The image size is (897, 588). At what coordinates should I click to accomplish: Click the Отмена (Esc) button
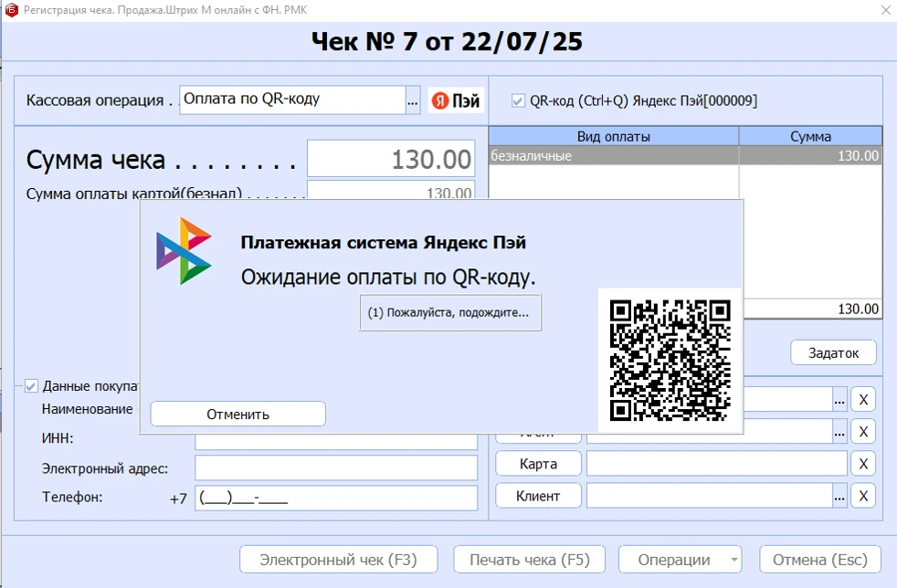[820, 560]
